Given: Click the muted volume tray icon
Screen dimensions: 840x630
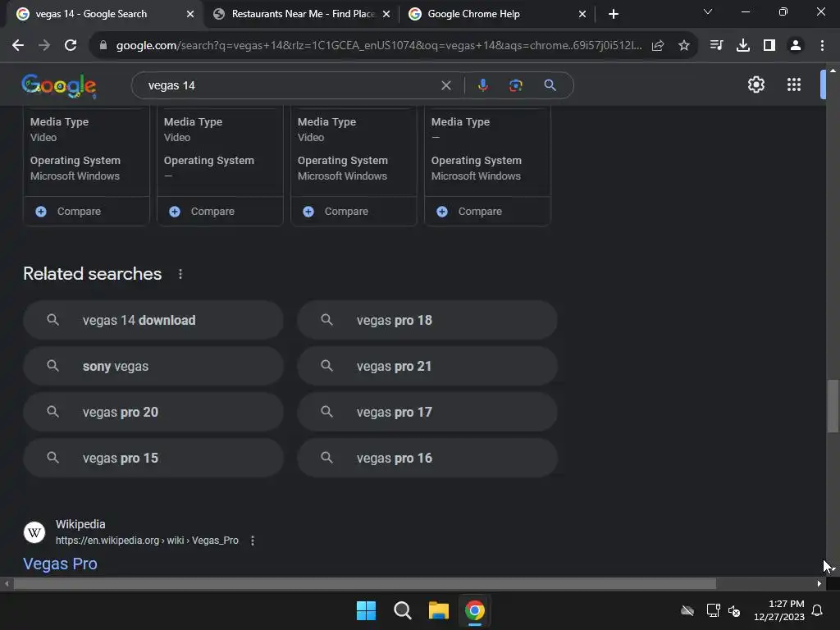Looking at the screenshot, I should [734, 610].
